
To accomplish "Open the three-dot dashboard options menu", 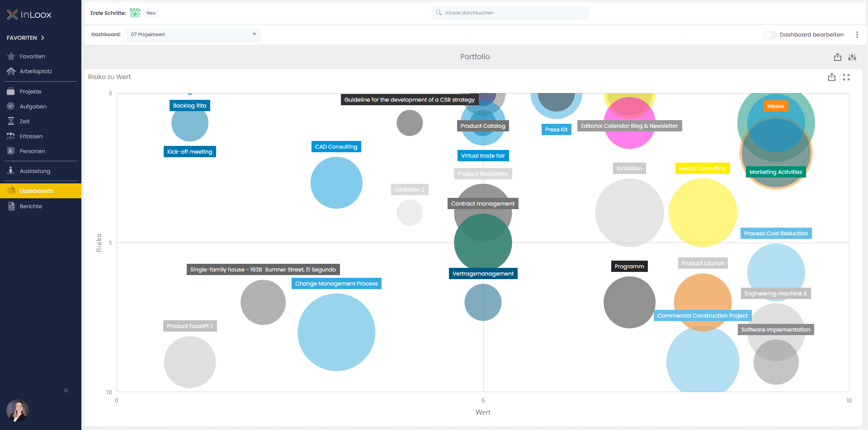I will pyautogui.click(x=857, y=35).
